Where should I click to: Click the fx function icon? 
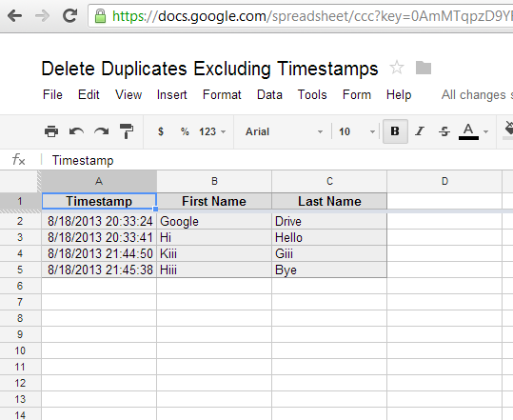click(x=19, y=160)
